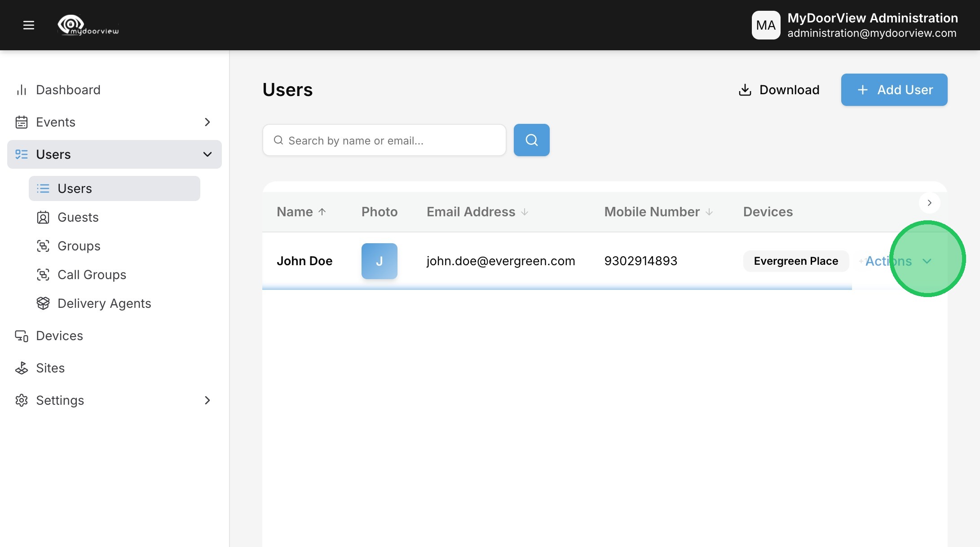The height and width of the screenshot is (547, 980).
Task: Click the Add User button
Action: 894,90
